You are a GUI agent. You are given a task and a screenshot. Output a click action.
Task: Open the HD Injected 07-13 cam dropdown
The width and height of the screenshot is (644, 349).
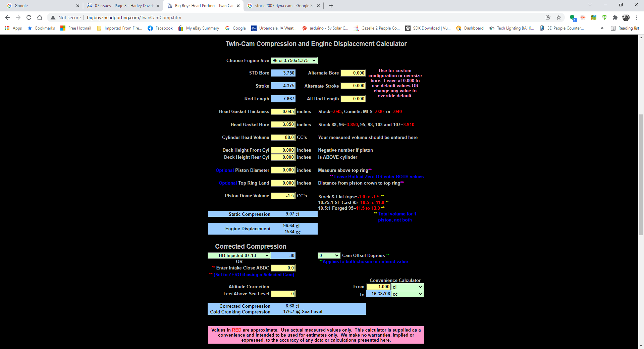(239, 256)
